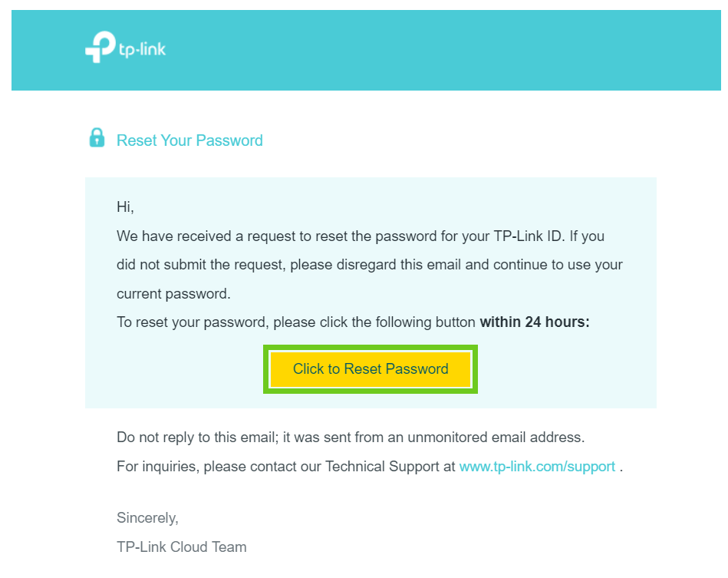Click the "current password." text line
Screen dimensions: 728x578
pyautogui.click(x=173, y=294)
